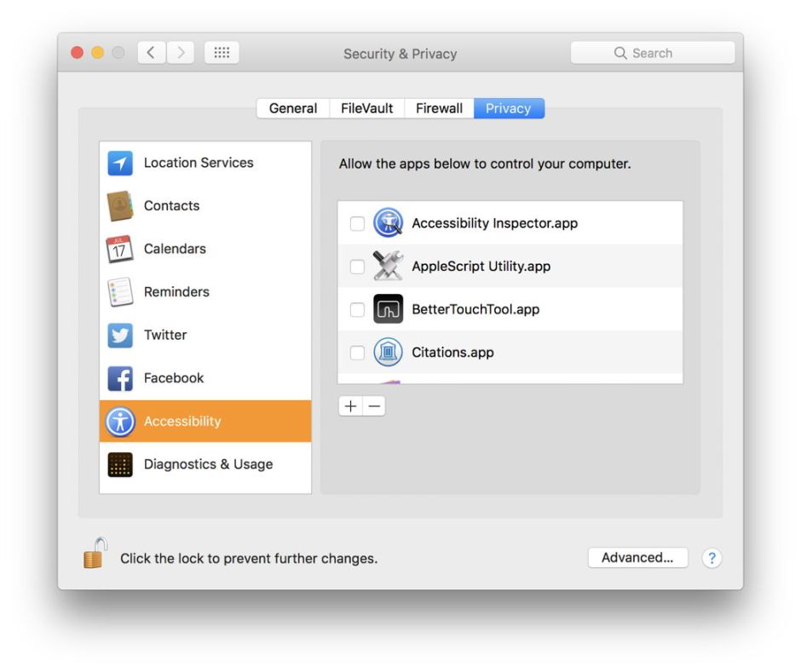801x672 pixels.
Task: Select the Location Services sidebar icon
Action: [120, 163]
